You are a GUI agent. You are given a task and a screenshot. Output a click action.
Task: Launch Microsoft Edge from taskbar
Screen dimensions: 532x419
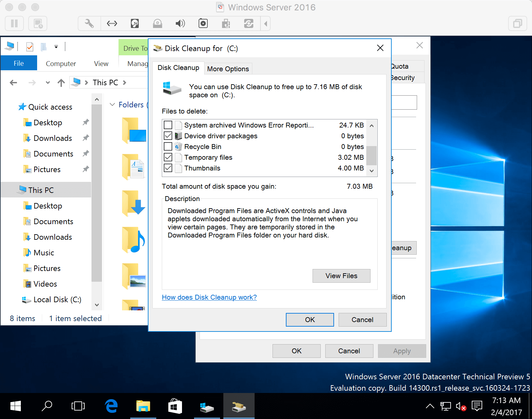click(x=111, y=406)
